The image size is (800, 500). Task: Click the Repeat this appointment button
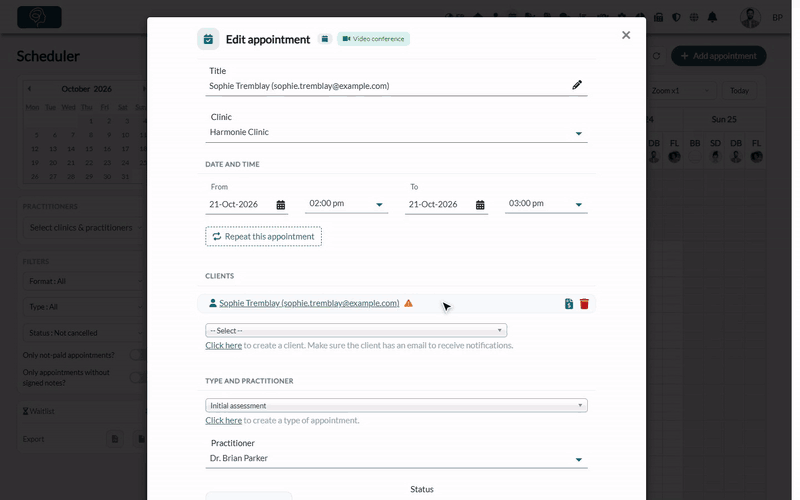coord(263,237)
